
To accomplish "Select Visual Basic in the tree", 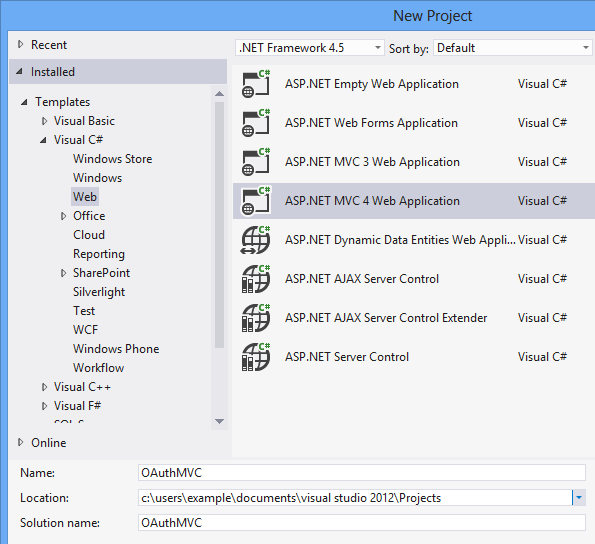I will [x=84, y=121].
